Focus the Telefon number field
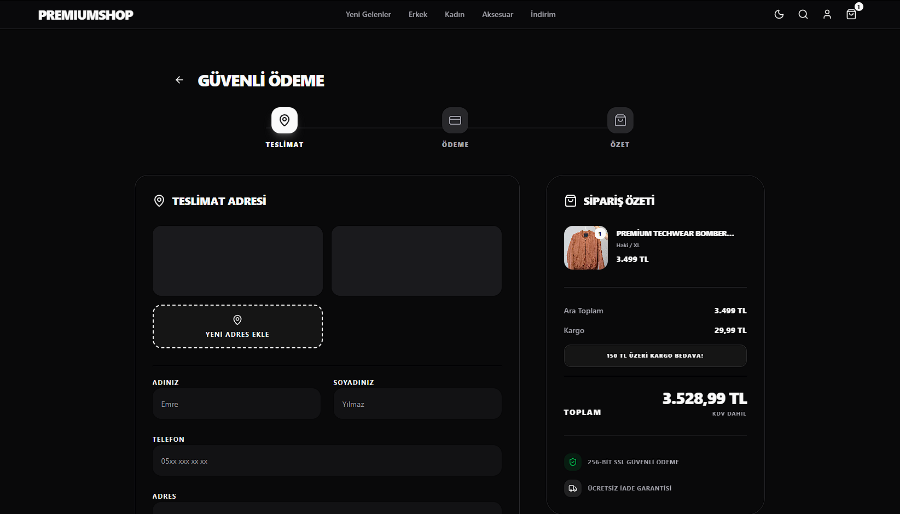The height and width of the screenshot is (514, 900). 327,461
